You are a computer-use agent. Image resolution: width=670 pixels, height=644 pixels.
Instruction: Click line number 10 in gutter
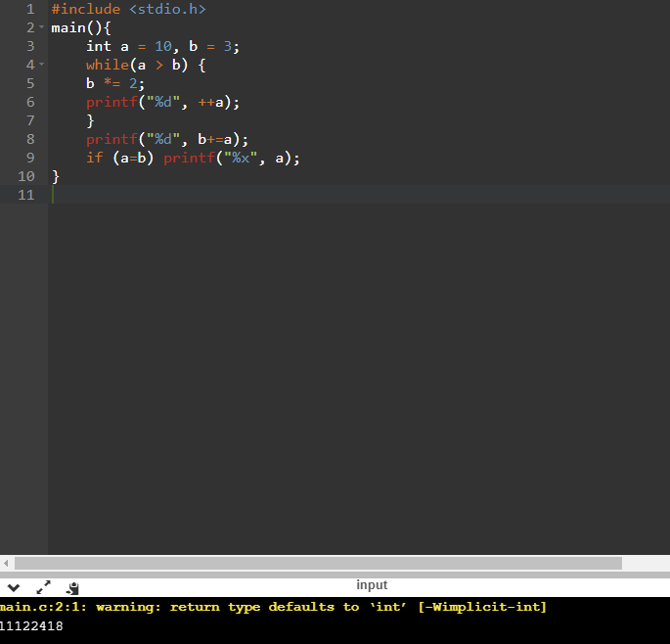pyautogui.click(x=26, y=176)
